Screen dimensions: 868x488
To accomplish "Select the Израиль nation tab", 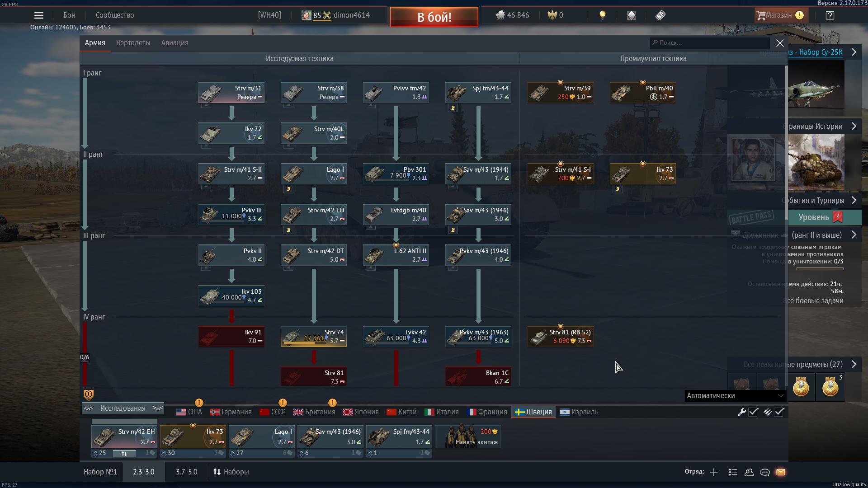I will [x=579, y=412].
